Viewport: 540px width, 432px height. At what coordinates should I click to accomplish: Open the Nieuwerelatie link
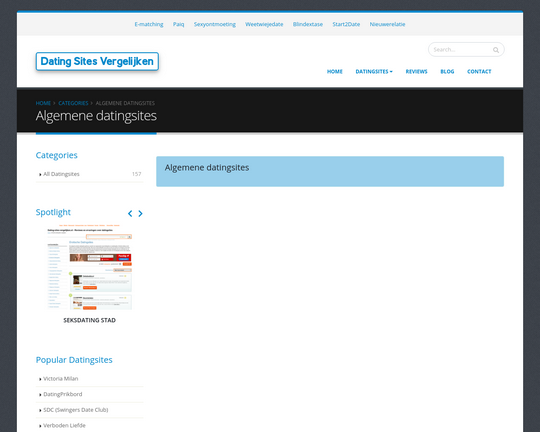click(x=387, y=24)
